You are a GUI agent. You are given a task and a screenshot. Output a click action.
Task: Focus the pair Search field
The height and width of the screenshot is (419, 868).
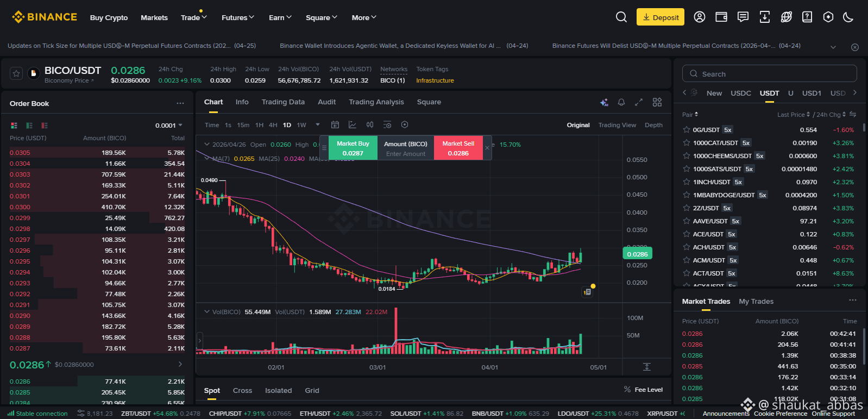click(x=770, y=73)
